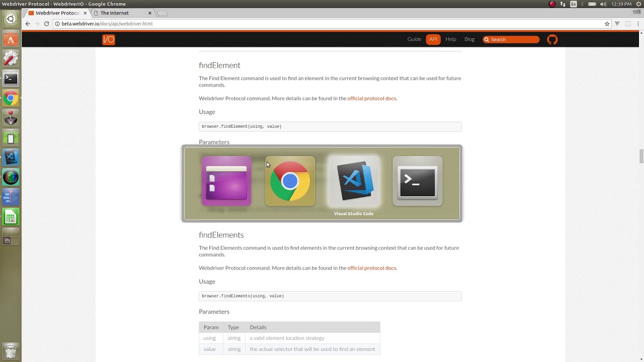Open the WebdriverIO GitHub icon link
Screen dimensions: 644x362
pyautogui.click(x=552, y=40)
